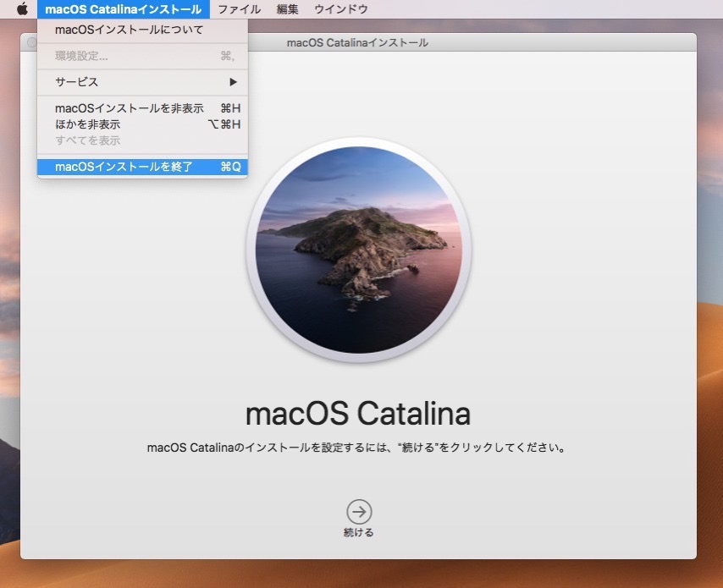
Task: Click the macOS Catalina heading text
Action: (358, 414)
